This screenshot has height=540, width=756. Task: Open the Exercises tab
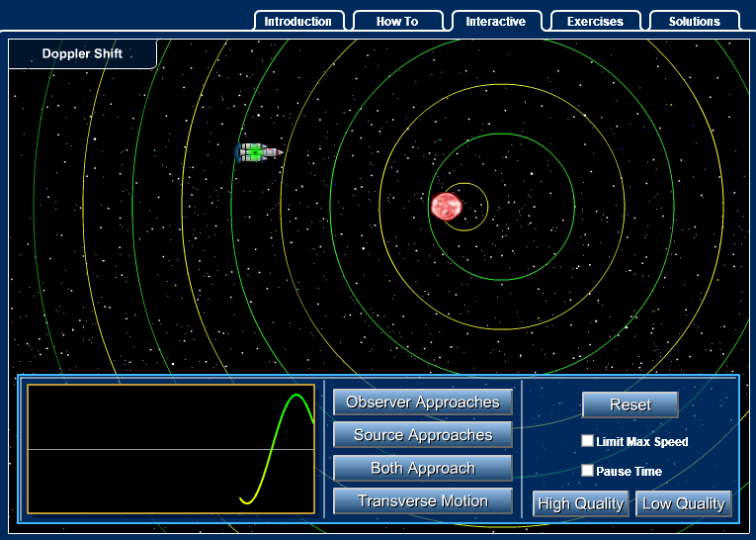(x=596, y=21)
